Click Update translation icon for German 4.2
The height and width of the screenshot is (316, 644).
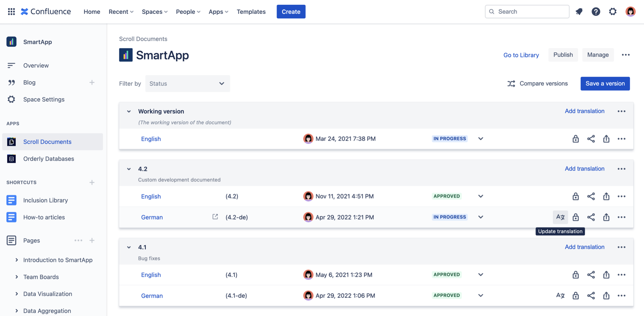(560, 217)
